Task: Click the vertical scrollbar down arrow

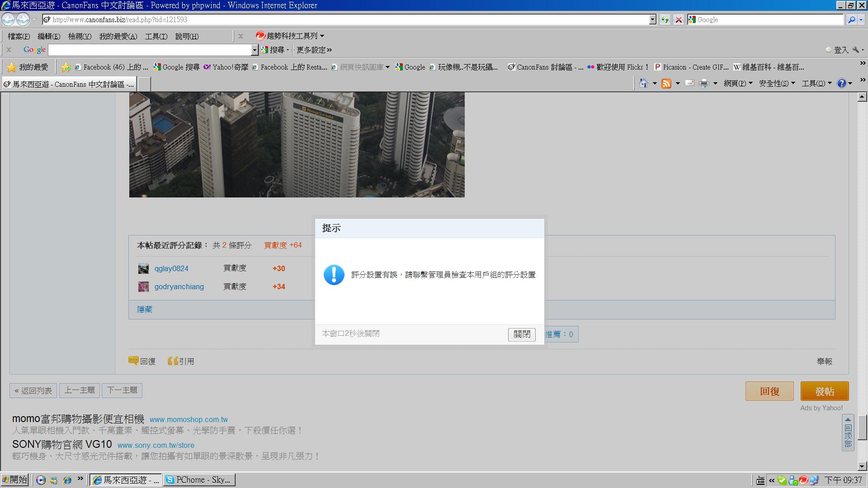Action: (x=862, y=466)
